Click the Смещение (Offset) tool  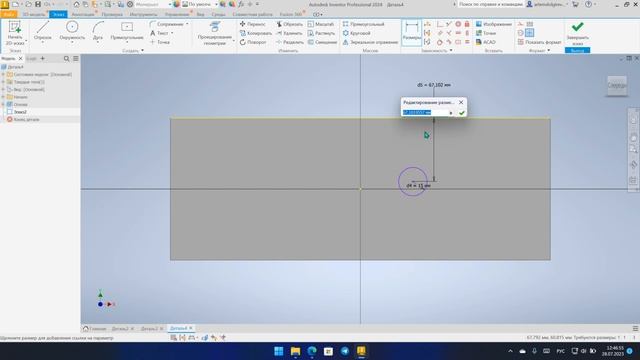point(322,42)
